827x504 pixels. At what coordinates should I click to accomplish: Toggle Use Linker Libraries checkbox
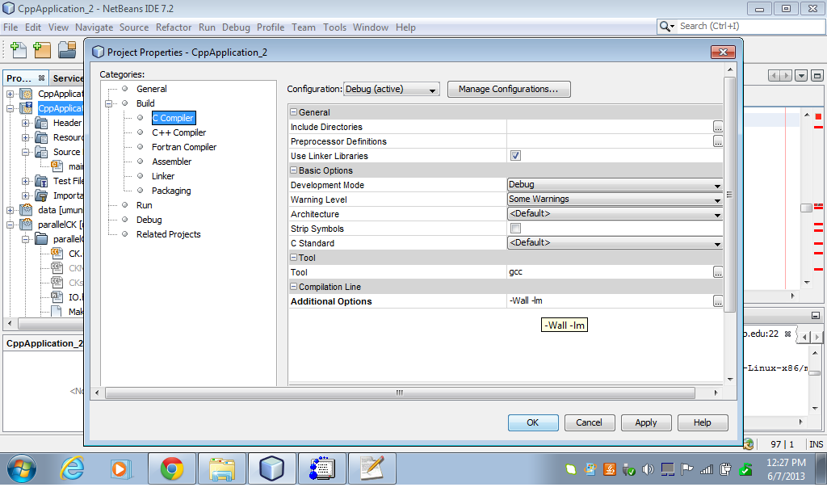coord(515,156)
